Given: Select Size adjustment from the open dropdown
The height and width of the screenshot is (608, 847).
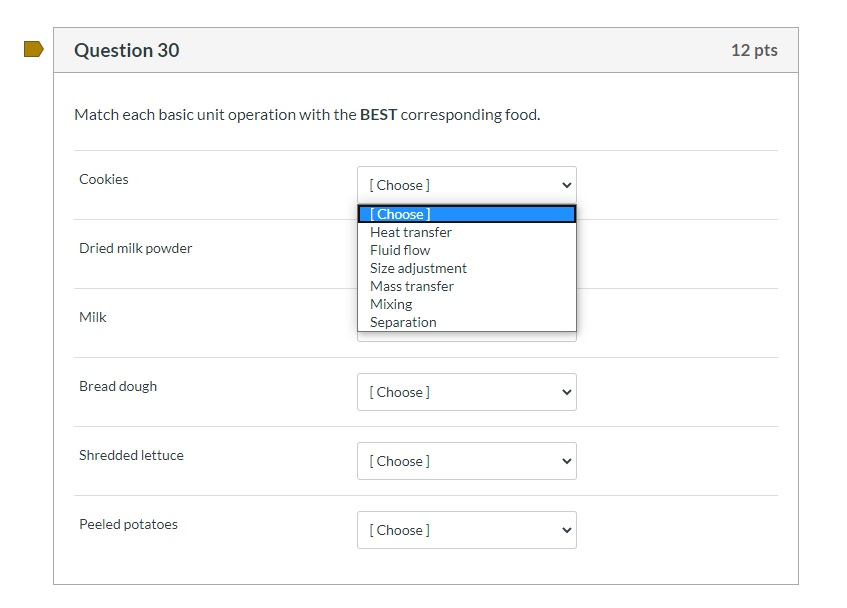Looking at the screenshot, I should tap(418, 268).
